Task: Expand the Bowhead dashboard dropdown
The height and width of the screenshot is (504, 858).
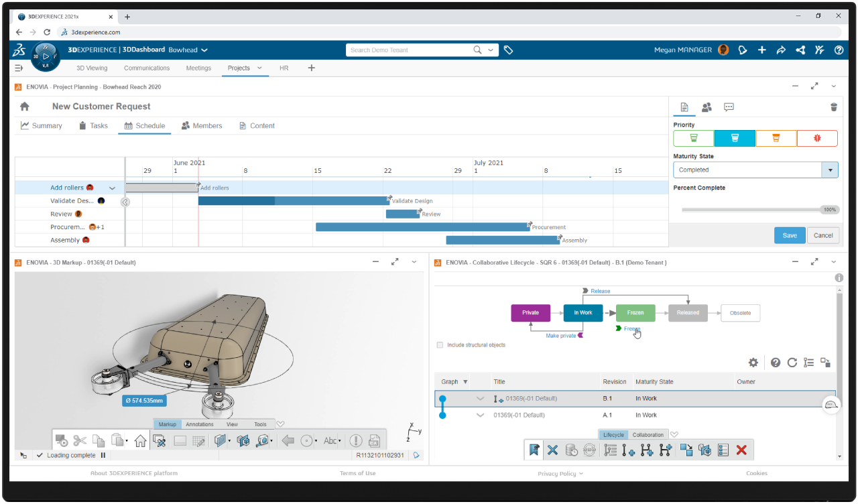Action: [x=204, y=50]
